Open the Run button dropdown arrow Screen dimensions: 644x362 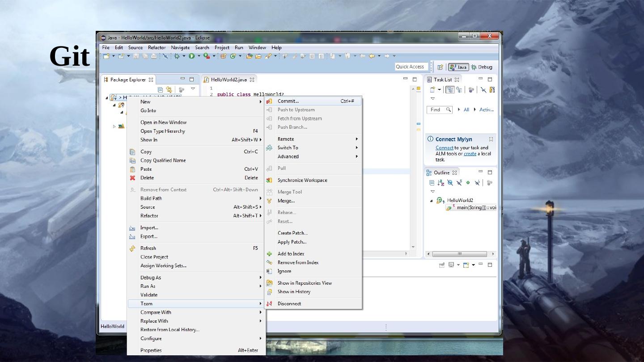click(x=199, y=56)
